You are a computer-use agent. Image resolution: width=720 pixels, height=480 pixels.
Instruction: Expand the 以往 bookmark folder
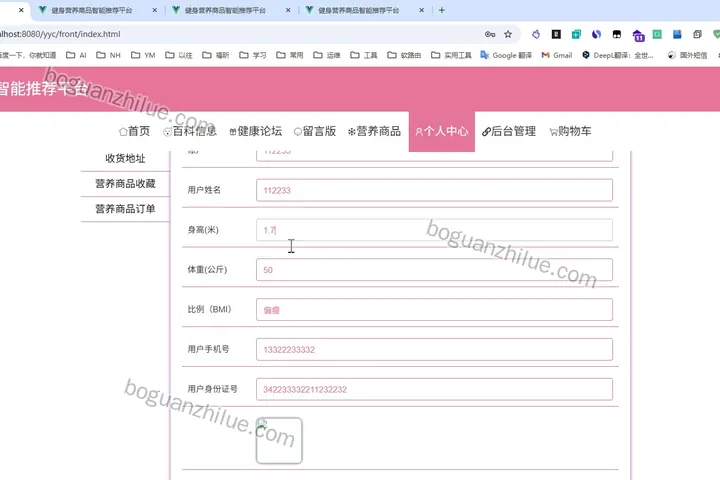179,55
